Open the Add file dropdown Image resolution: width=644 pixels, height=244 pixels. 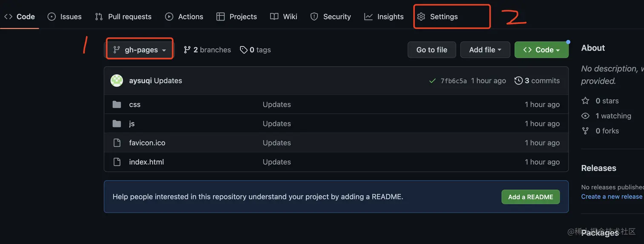point(485,50)
